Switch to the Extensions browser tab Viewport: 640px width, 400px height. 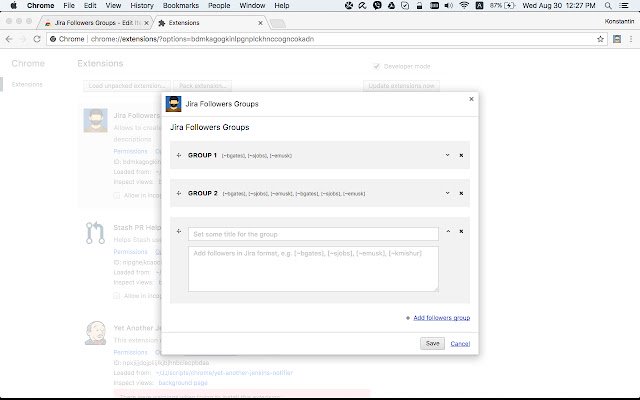click(x=208, y=23)
